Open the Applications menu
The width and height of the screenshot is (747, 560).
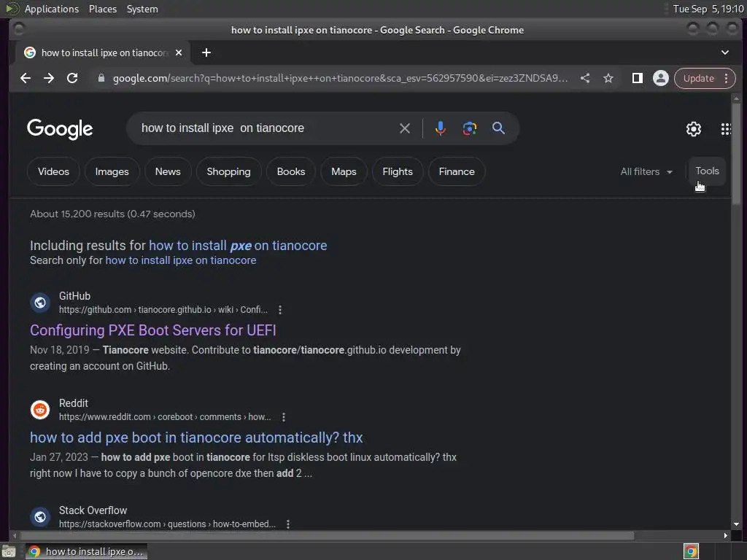pyautogui.click(x=52, y=9)
